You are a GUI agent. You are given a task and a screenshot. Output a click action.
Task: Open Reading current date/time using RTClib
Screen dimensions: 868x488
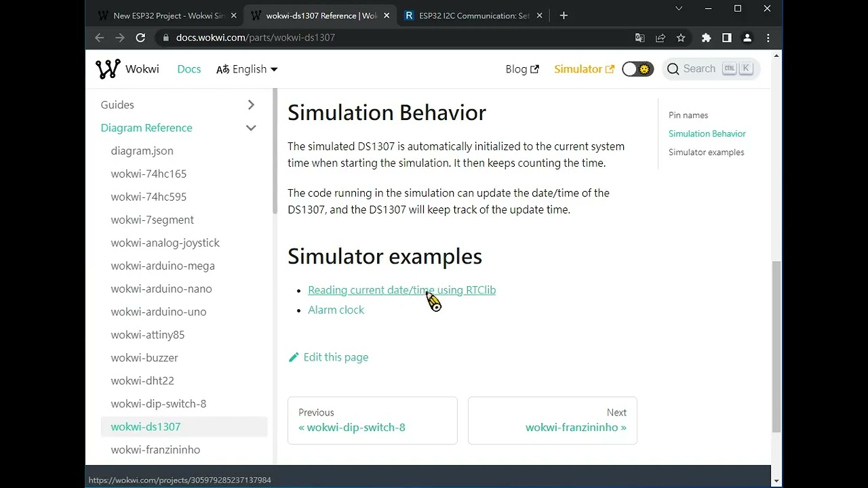pos(401,290)
